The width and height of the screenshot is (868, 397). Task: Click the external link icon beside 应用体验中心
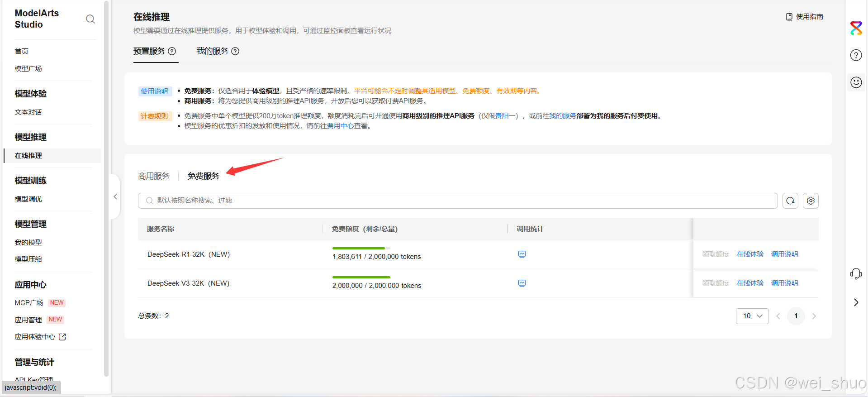coord(62,337)
